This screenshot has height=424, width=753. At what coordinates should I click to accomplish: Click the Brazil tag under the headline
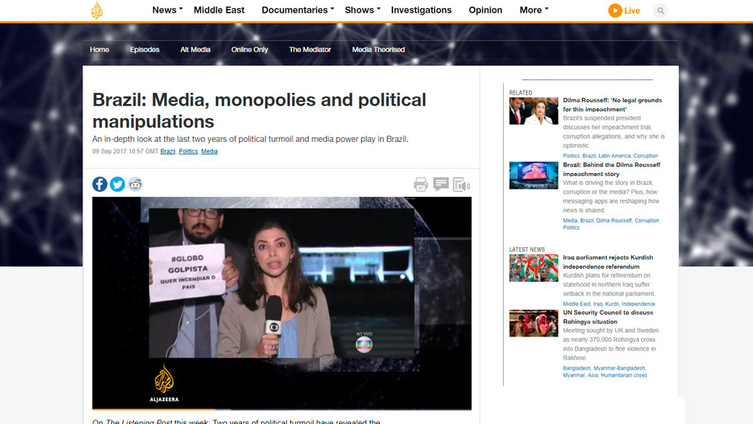pyautogui.click(x=168, y=151)
